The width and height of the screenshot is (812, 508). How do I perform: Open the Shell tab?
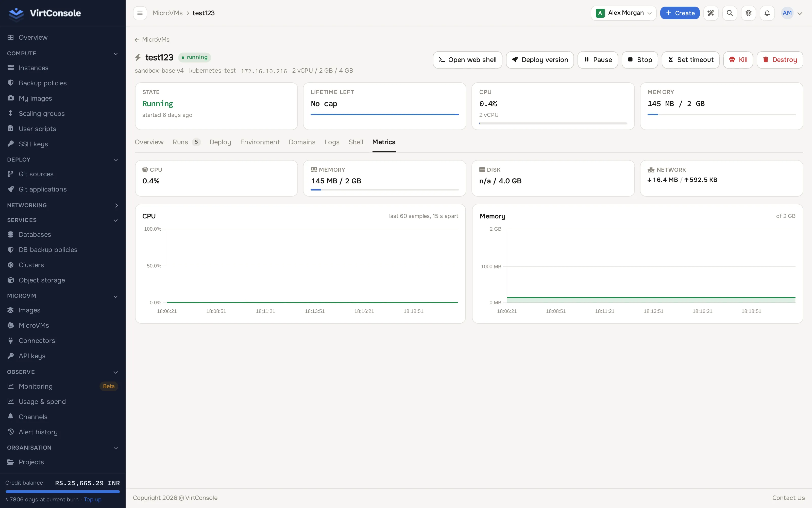point(356,142)
